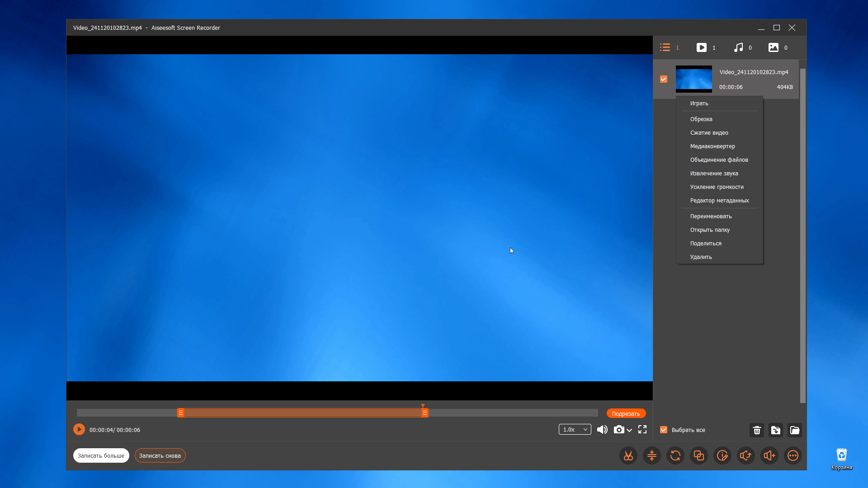Image resolution: width=868 pixels, height=488 pixels.
Task: Click the media converter rotate-arrows icon
Action: 675,455
